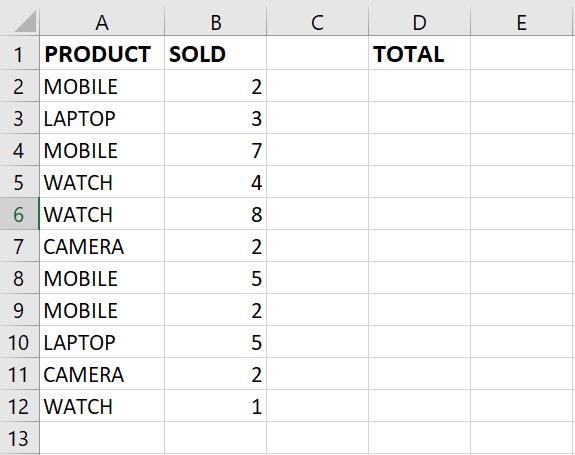Image resolution: width=575 pixels, height=455 pixels.
Task: Select row 10 header
Action: coord(19,342)
